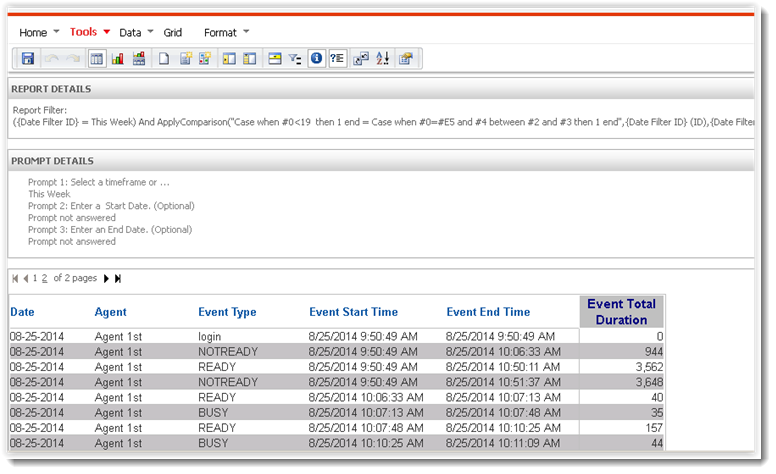Click the Undo arrow icon
This screenshot has width=776, height=474.
pyautogui.click(x=53, y=59)
